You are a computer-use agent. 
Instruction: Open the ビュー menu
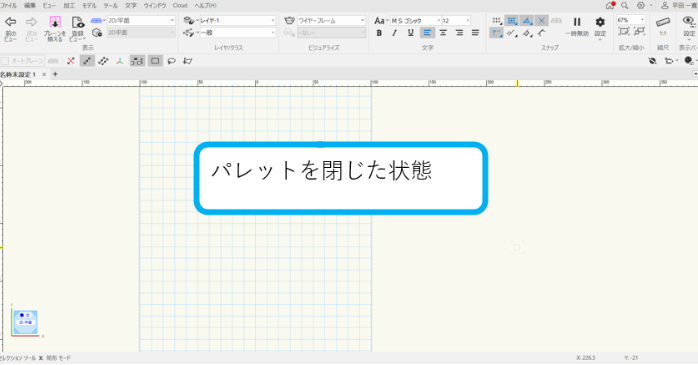coord(49,5)
